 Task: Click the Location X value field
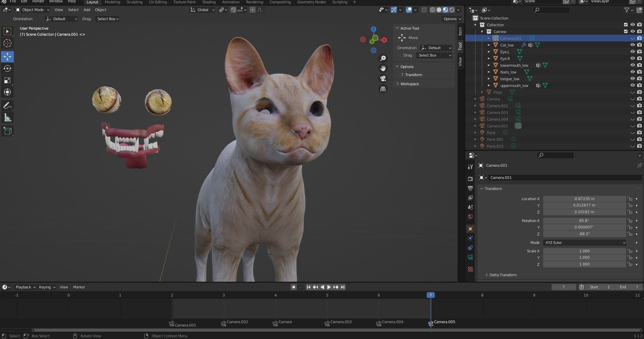[584, 199]
